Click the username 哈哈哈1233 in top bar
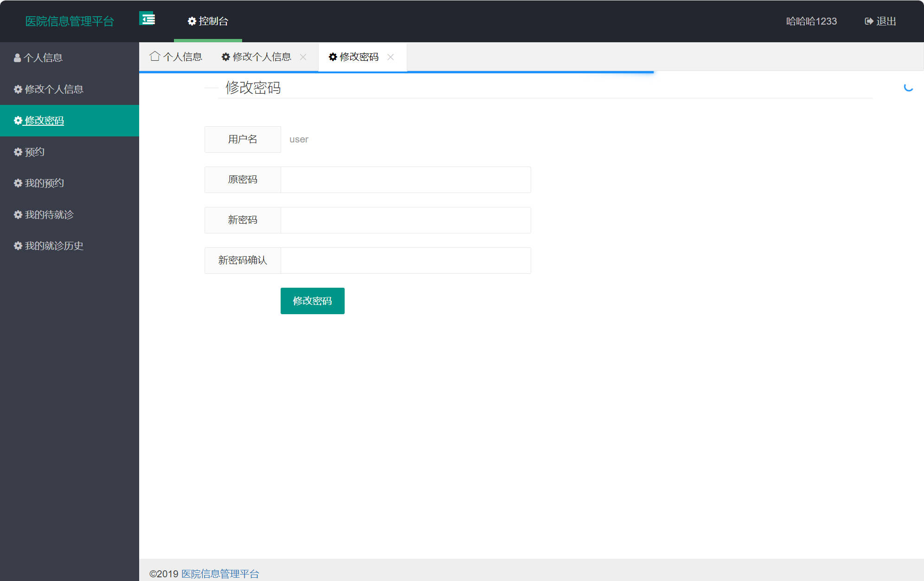924x581 pixels. (811, 21)
